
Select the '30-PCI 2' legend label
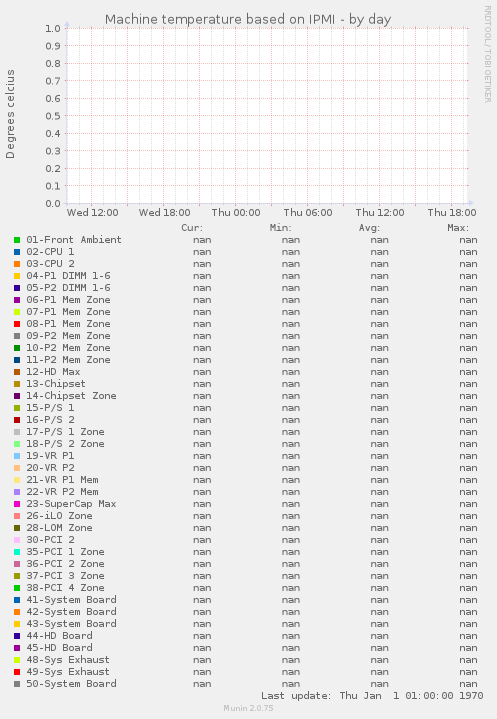pyautogui.click(x=50, y=540)
